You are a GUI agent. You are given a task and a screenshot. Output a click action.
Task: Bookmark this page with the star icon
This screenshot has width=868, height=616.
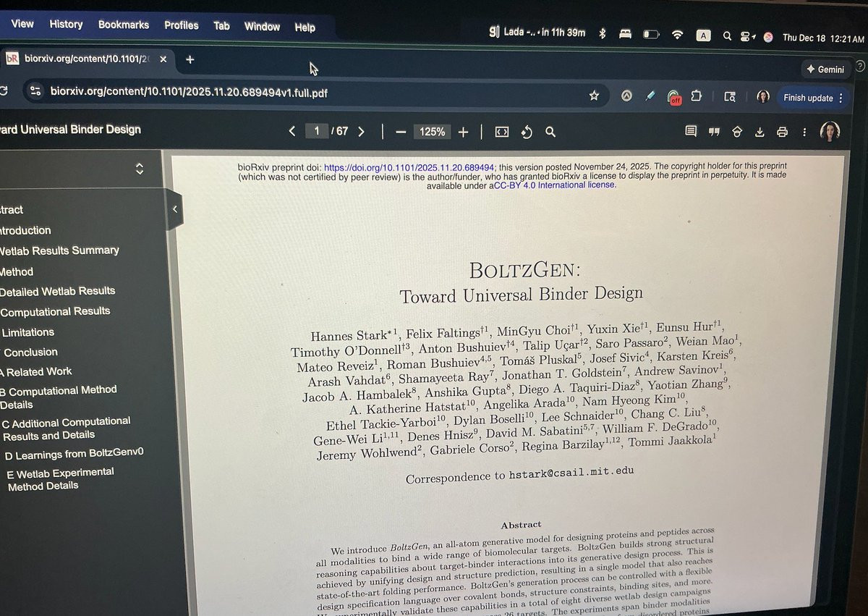click(594, 96)
